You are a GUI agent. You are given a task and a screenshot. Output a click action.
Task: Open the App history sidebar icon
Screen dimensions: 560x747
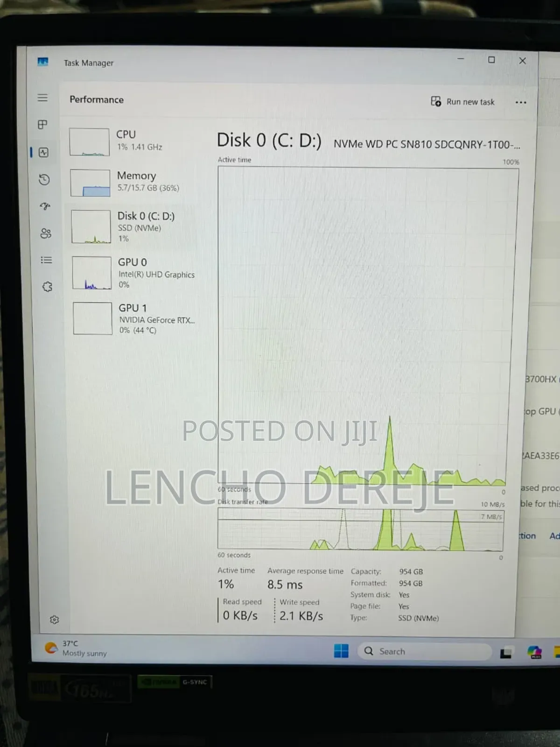click(44, 179)
